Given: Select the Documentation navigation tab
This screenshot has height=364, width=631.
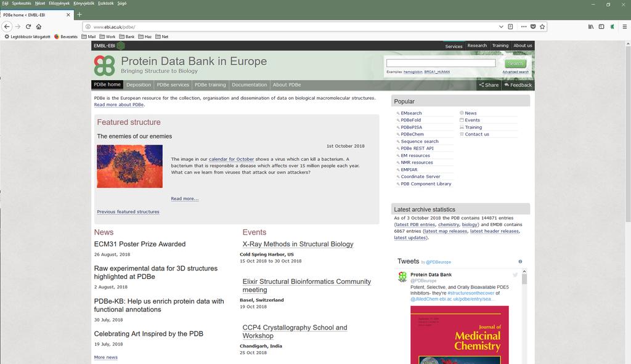Looking at the screenshot, I should click(x=249, y=85).
